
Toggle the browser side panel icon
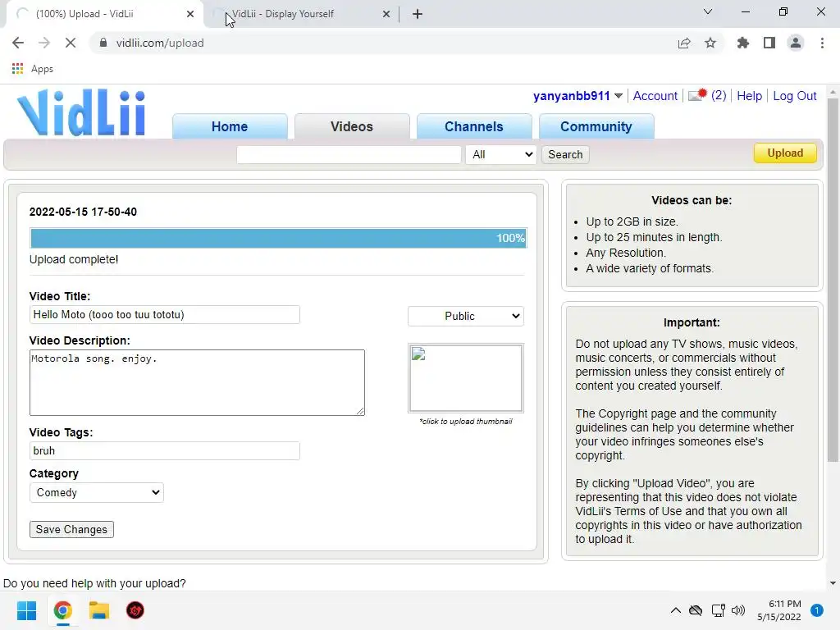coord(769,43)
